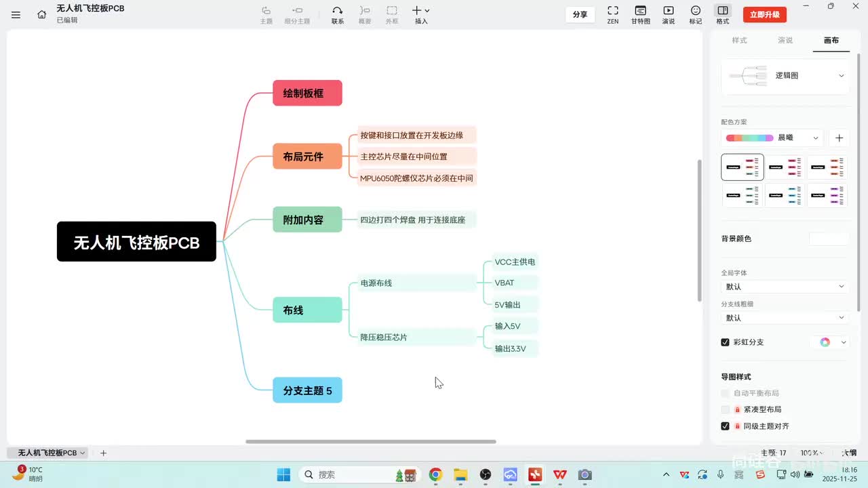Click the vertical canvas scrollbar
868x488 pixels.
699,230
